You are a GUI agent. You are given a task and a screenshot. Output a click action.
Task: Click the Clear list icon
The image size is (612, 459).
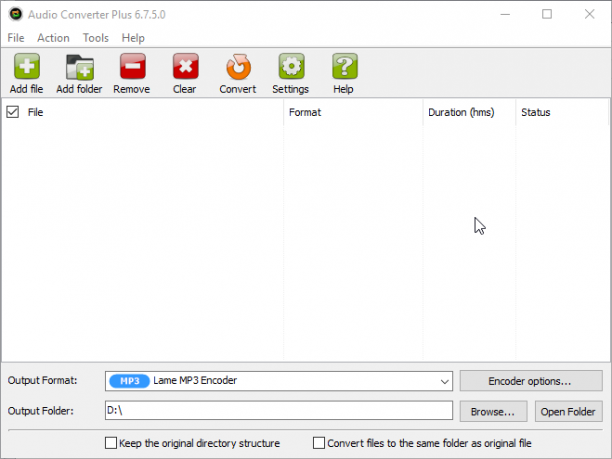tap(185, 66)
